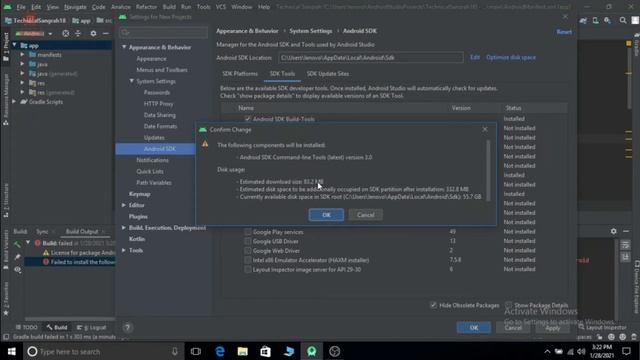
Task: Click the pin icon in the Build panel
Action: (18, 257)
